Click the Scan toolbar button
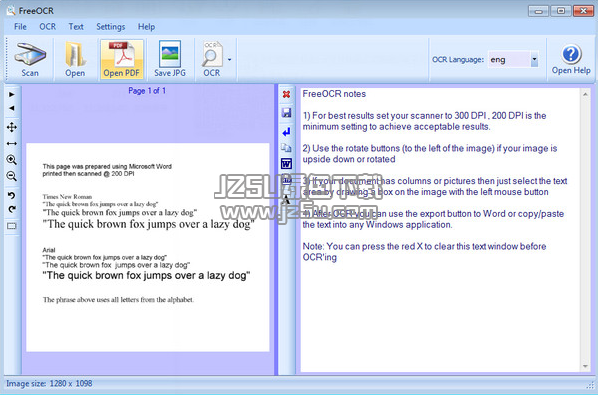This screenshot has height=395, width=598. (x=30, y=59)
